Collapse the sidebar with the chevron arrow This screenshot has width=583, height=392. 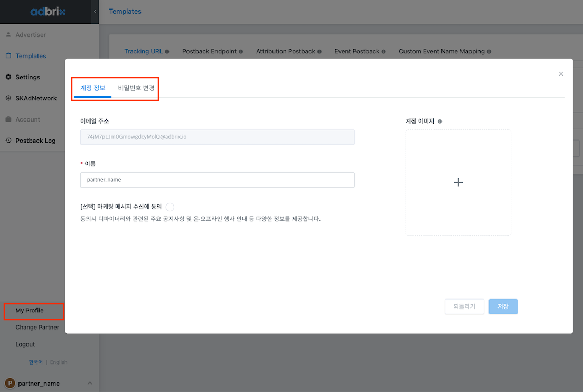[x=95, y=11]
